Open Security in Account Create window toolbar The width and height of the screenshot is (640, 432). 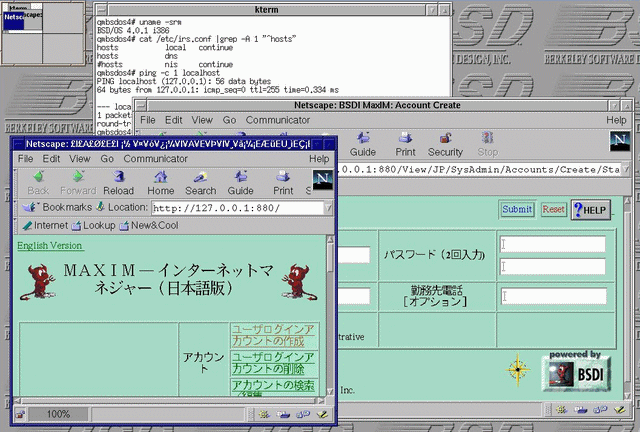click(x=445, y=144)
